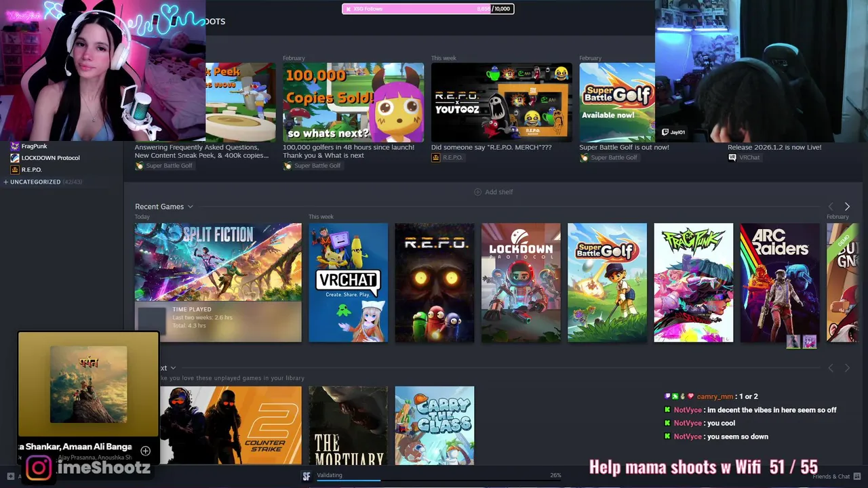
Task: Go to next page of Recent Games
Action: [x=847, y=207]
